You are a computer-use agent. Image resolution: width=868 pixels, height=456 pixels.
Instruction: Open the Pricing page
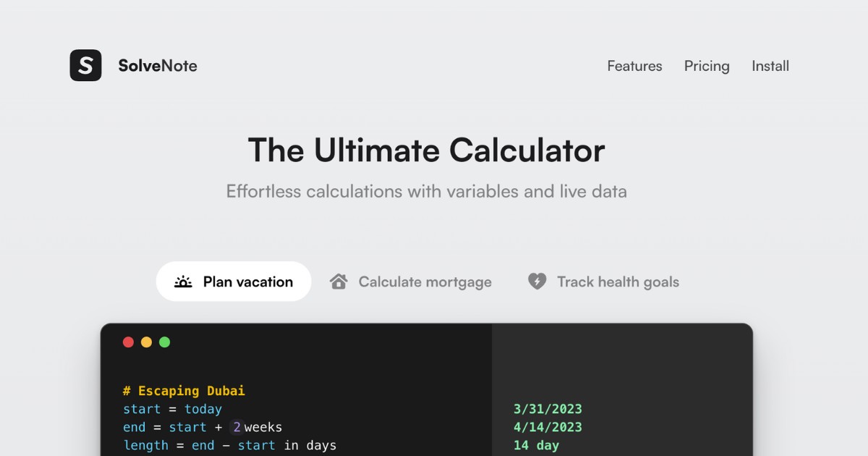[x=707, y=66]
